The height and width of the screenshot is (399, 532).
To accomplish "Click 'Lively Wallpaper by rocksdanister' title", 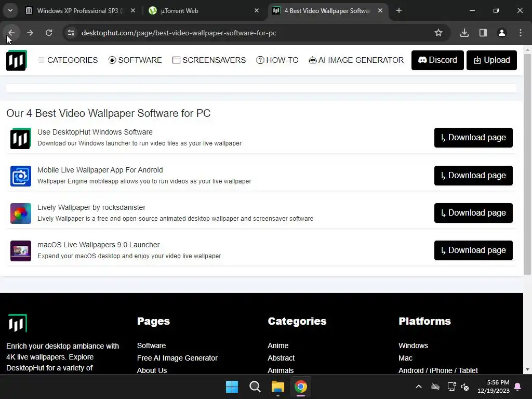I will [91, 207].
